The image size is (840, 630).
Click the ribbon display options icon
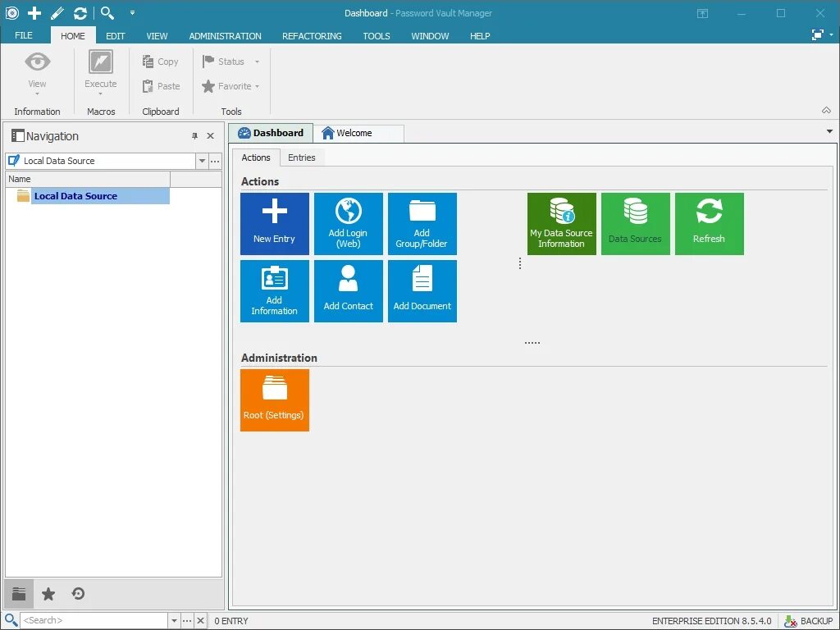point(702,13)
